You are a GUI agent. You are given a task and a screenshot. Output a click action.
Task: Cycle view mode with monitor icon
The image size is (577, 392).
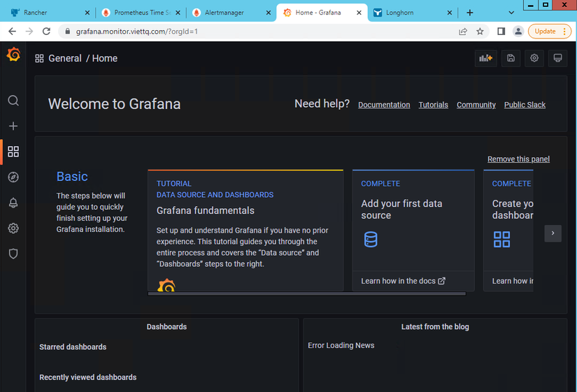tap(557, 58)
